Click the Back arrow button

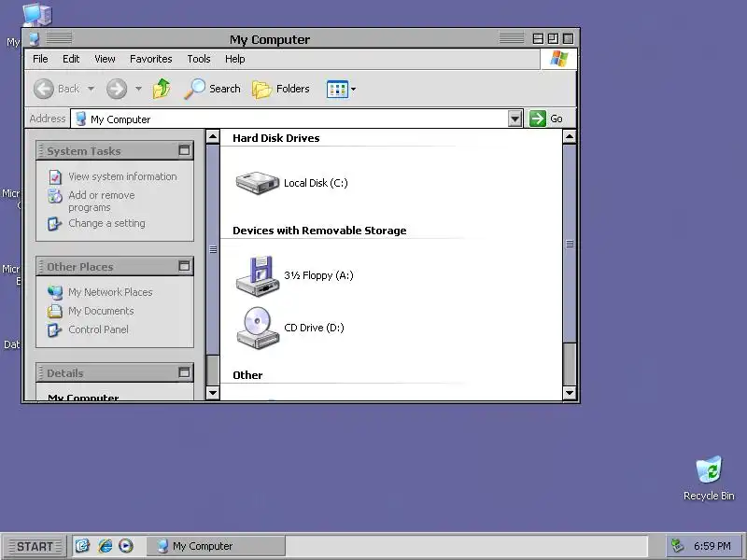[x=44, y=89]
